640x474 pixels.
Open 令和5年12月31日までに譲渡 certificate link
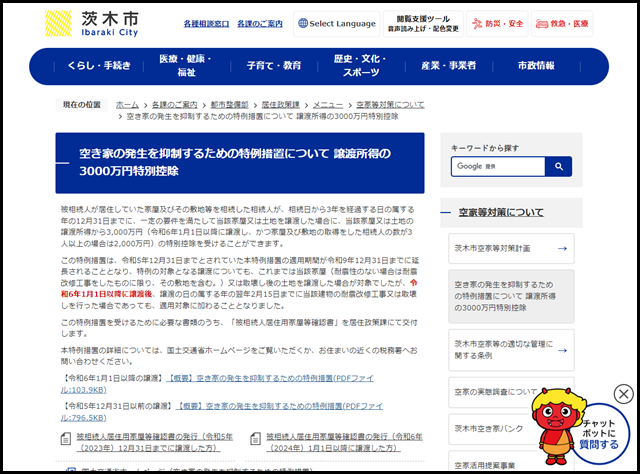(x=155, y=442)
